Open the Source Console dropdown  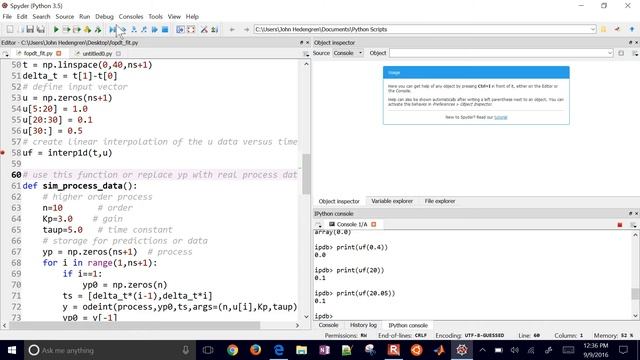[x=348, y=53]
